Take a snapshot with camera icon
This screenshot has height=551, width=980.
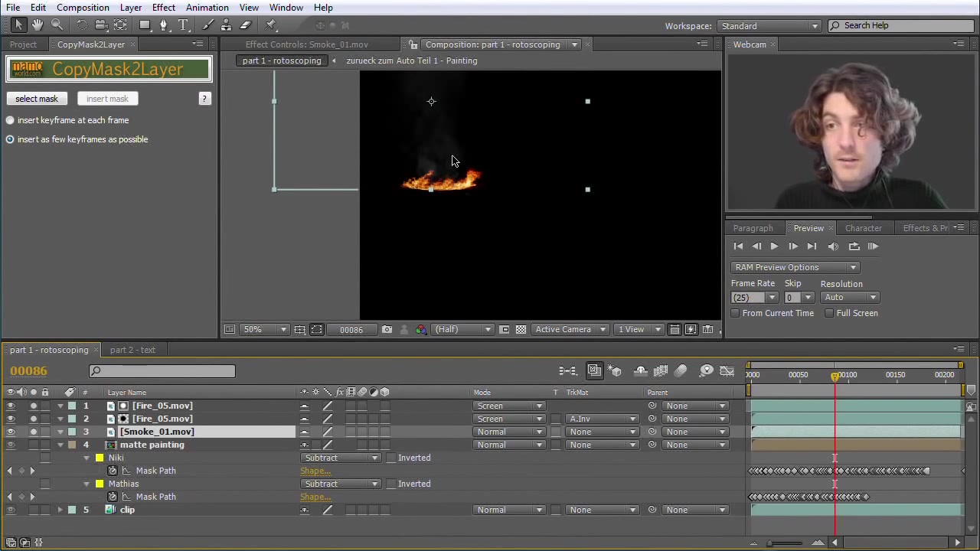point(387,330)
